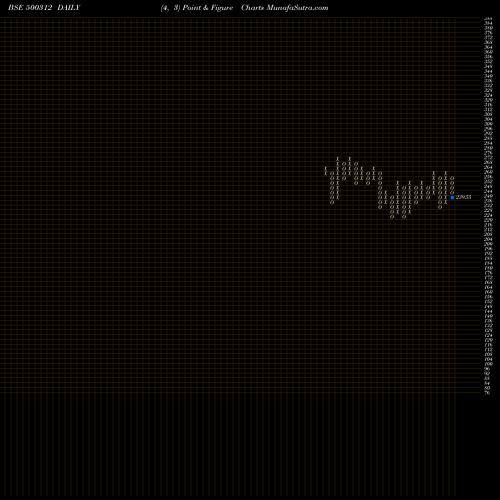The height and width of the screenshot is (500, 500).
Task: Click the 239.55 current price label
Action: point(463,197)
